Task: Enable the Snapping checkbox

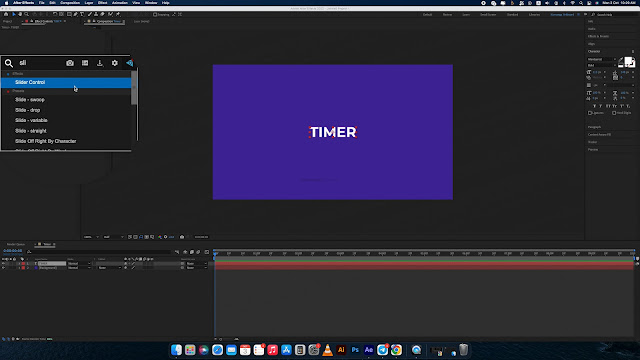Action: pyautogui.click(x=155, y=14)
